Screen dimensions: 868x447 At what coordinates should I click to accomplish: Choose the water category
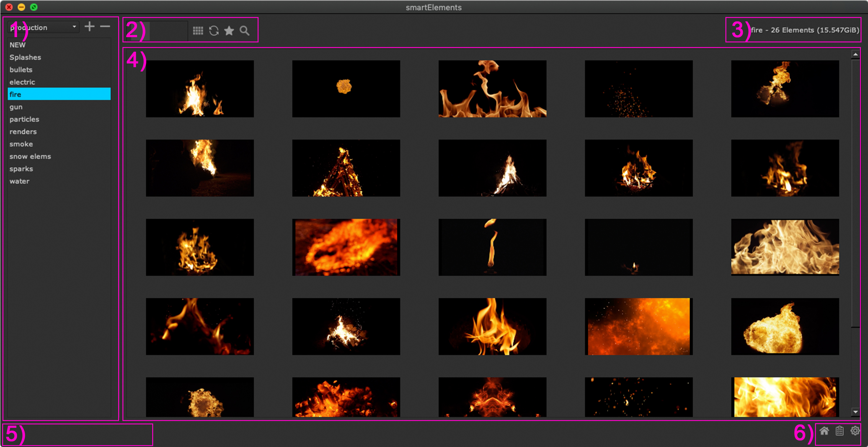click(x=19, y=181)
